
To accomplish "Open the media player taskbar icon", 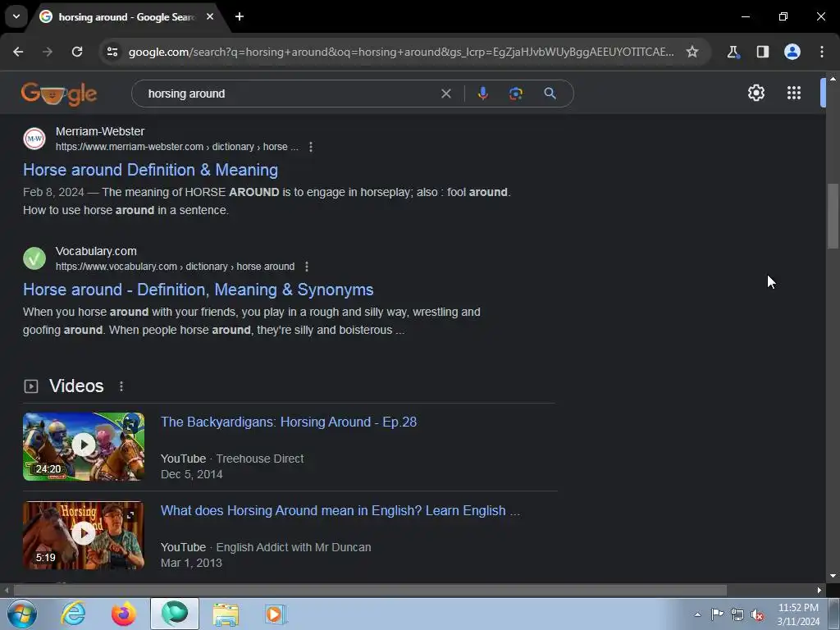I will (x=276, y=614).
